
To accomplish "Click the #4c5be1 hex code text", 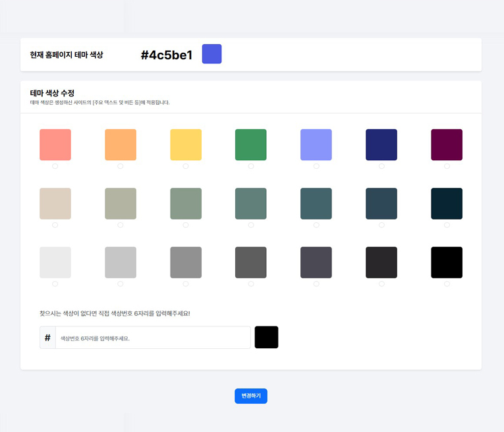I will tap(167, 55).
